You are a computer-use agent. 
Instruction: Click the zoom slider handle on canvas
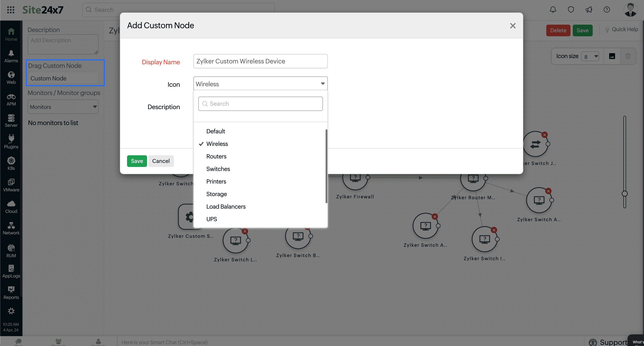point(625,193)
